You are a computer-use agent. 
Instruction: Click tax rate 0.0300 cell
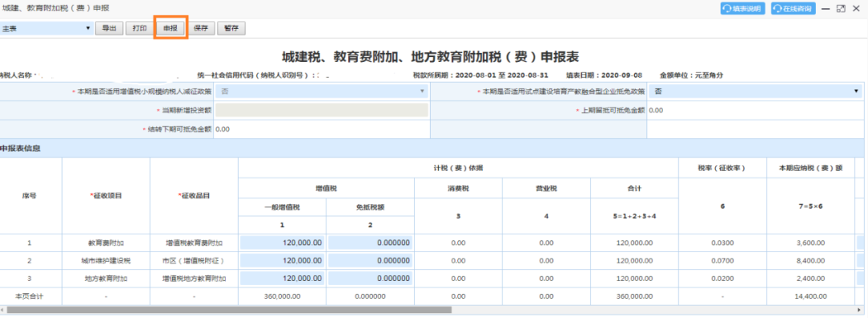(723, 243)
